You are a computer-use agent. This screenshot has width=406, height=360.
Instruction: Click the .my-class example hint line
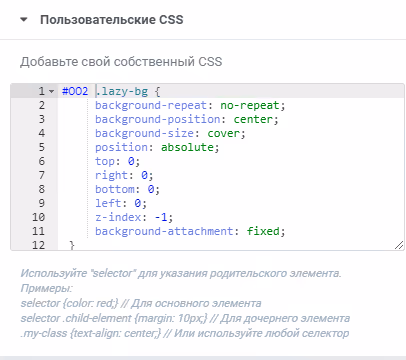click(185, 333)
